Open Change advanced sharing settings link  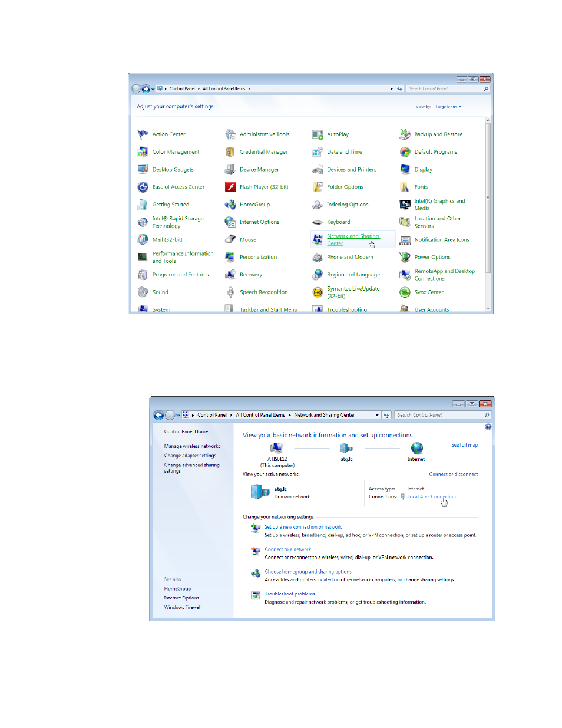coord(192,468)
